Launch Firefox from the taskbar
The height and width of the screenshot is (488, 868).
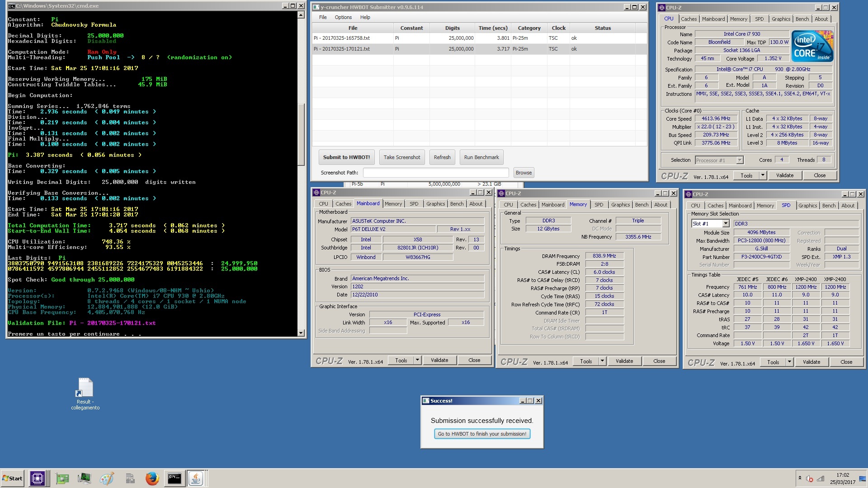click(x=152, y=479)
